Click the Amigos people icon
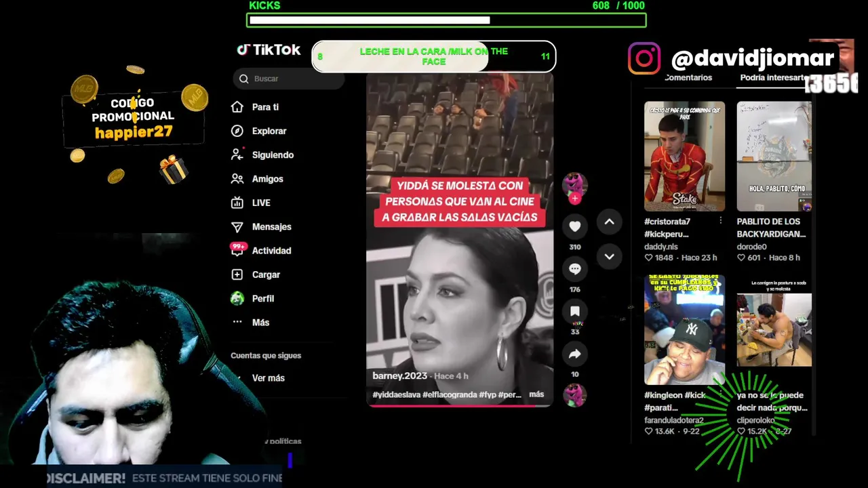This screenshot has height=488, width=868. (x=237, y=179)
